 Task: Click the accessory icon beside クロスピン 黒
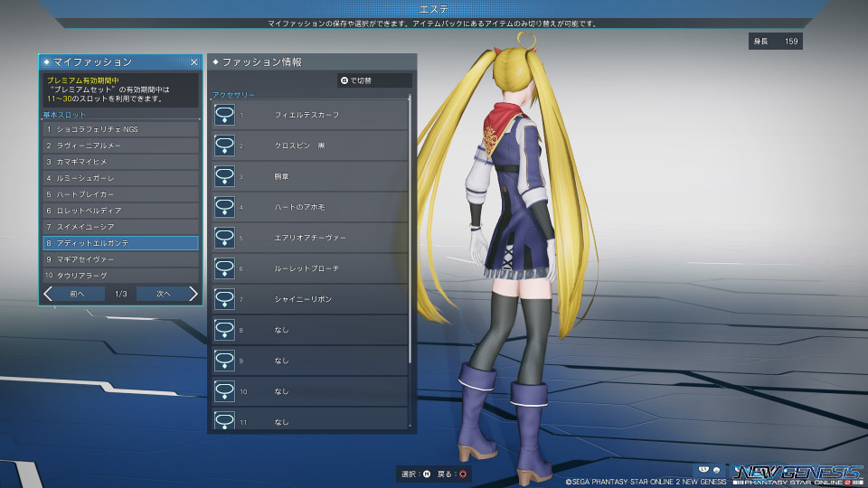pyautogui.click(x=224, y=145)
